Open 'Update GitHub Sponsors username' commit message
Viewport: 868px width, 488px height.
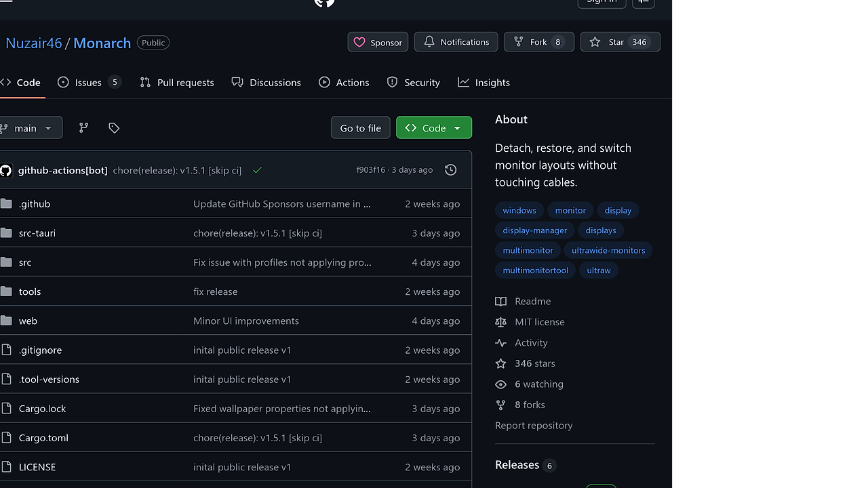(x=282, y=203)
